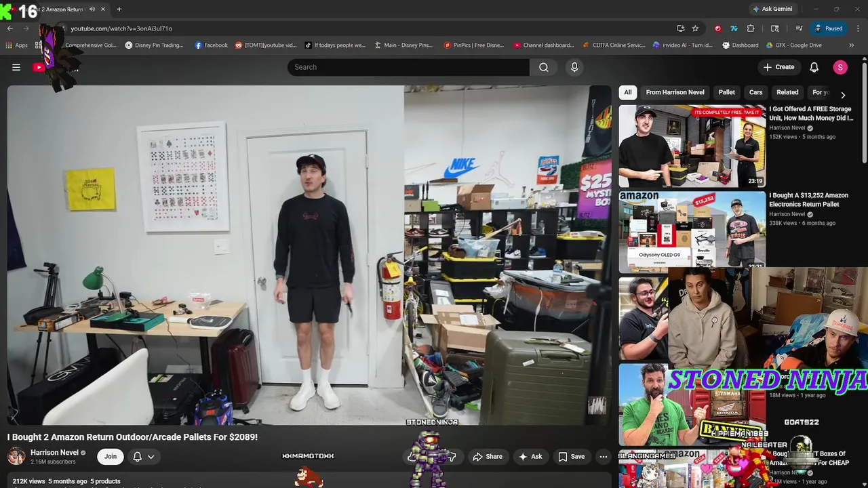This screenshot has width=868, height=488.
Task: Open the invideo AI bookmark
Action: [683, 45]
